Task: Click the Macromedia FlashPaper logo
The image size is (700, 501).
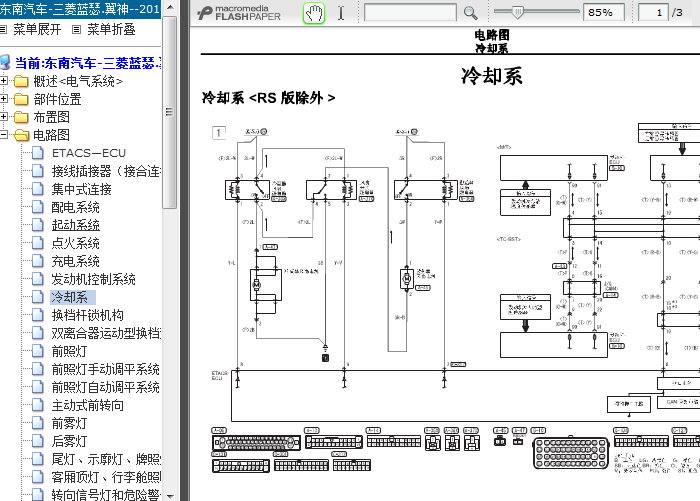Action: (239, 13)
